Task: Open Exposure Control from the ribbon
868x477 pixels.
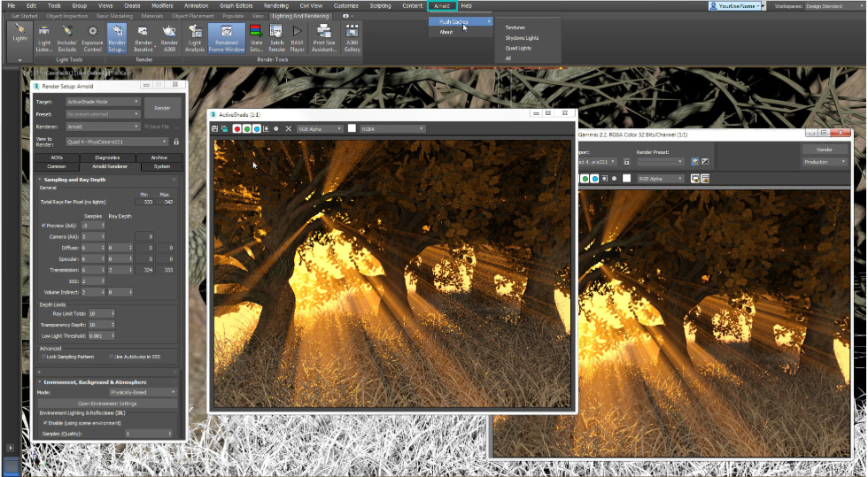Action: [x=92, y=38]
